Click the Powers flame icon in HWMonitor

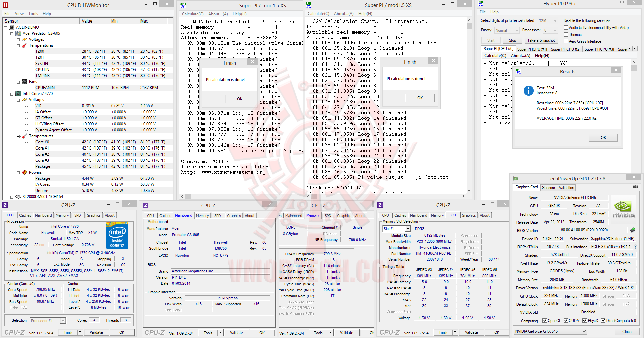click(25, 172)
